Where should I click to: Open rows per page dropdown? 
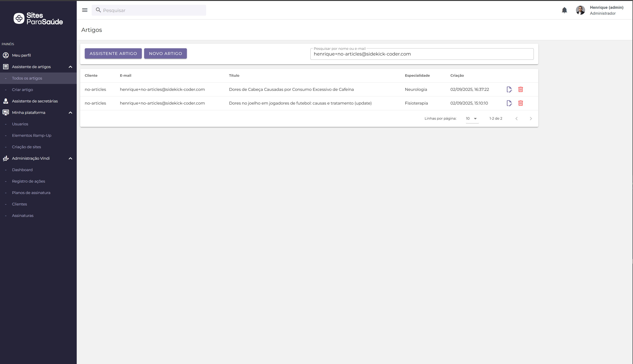pos(472,118)
